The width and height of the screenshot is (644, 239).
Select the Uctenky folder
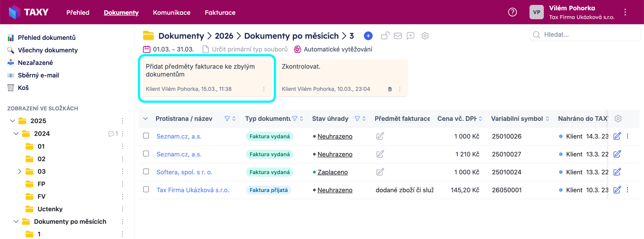click(50, 209)
